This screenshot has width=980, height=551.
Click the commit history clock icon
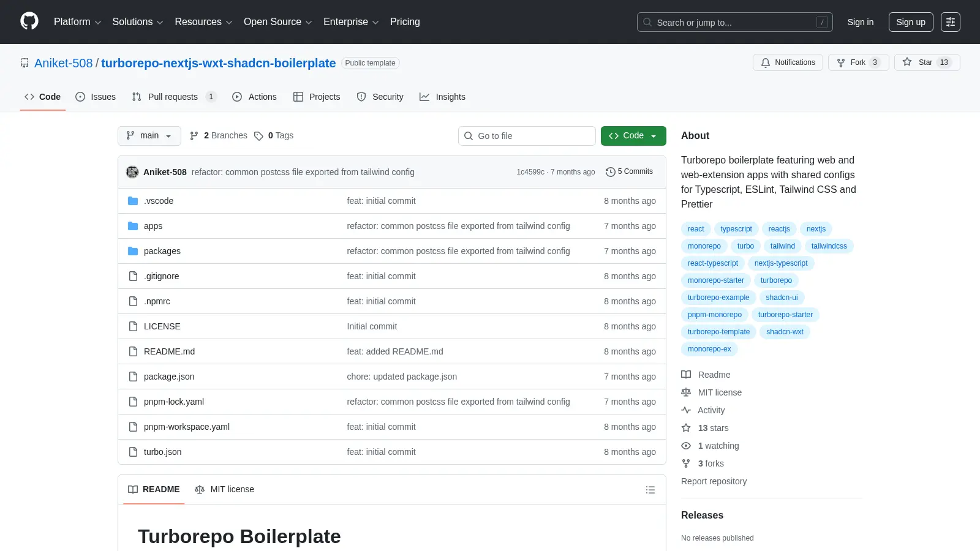[x=610, y=172]
